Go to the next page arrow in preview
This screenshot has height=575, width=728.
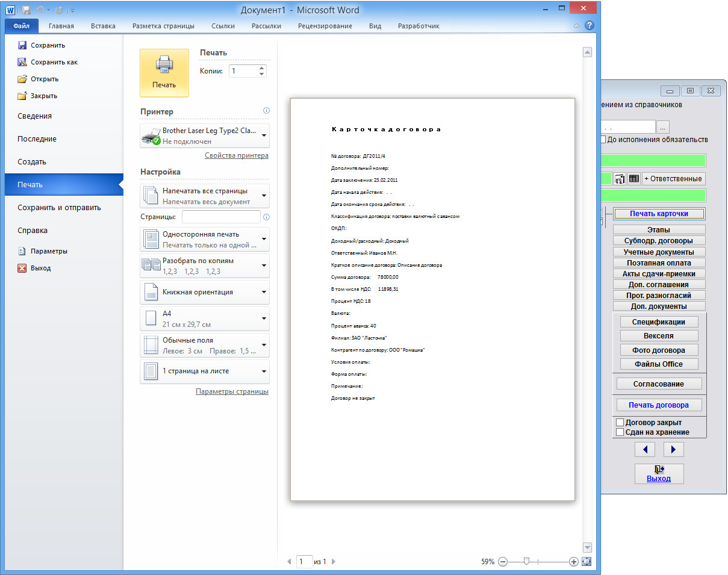coord(334,562)
